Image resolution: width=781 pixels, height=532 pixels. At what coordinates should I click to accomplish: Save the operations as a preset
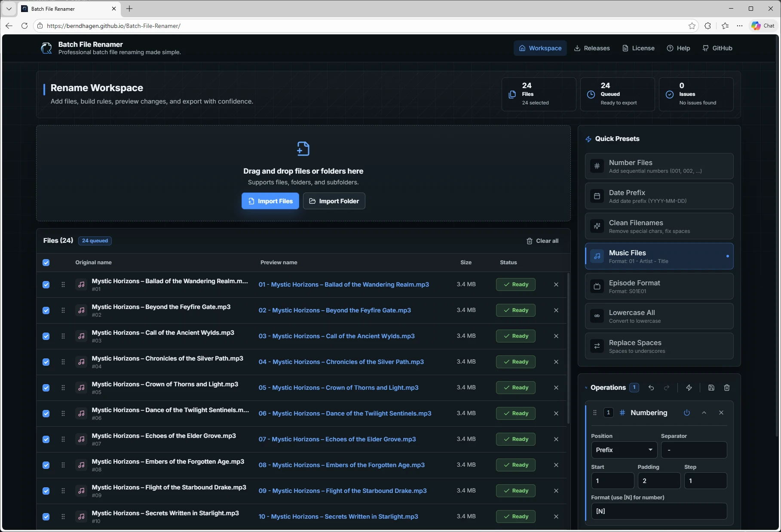click(711, 388)
